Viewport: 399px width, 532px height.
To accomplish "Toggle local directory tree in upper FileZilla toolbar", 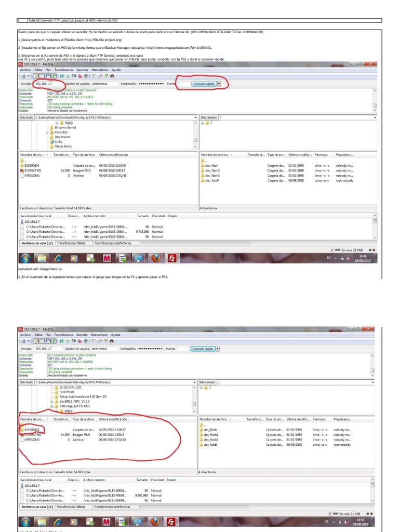I will point(41,76).
